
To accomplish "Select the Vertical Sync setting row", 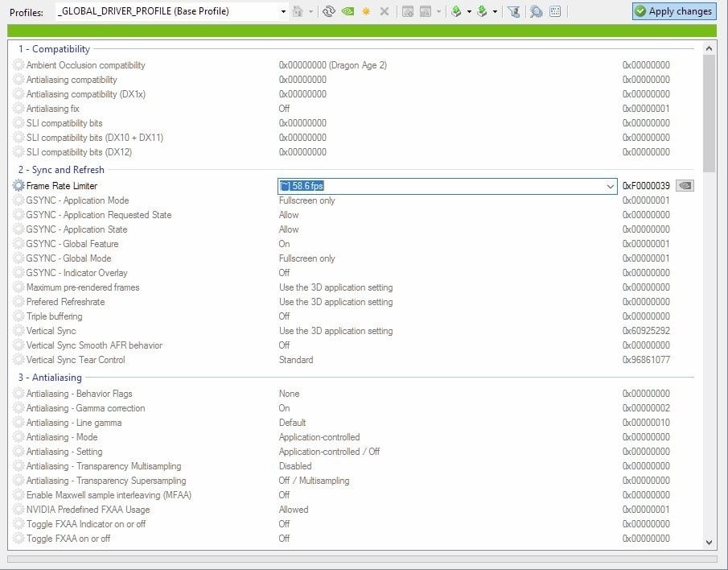I will (51, 331).
